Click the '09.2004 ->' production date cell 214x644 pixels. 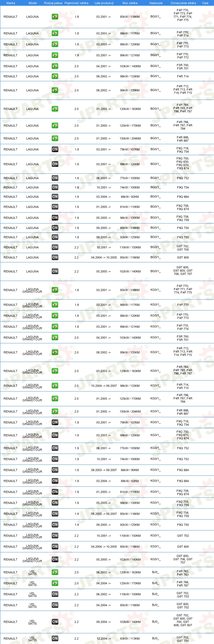pos(103,622)
